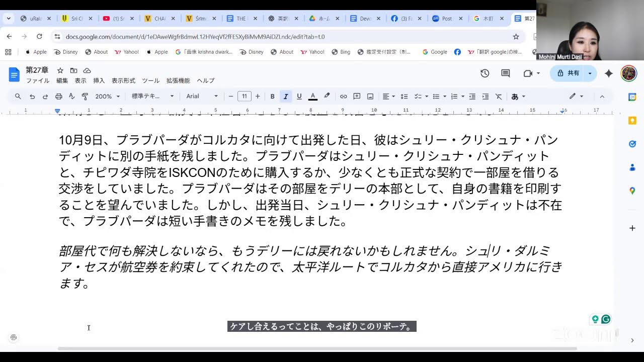Open the paragraph style dropdown
This screenshot has height=362, width=644.
(153, 97)
